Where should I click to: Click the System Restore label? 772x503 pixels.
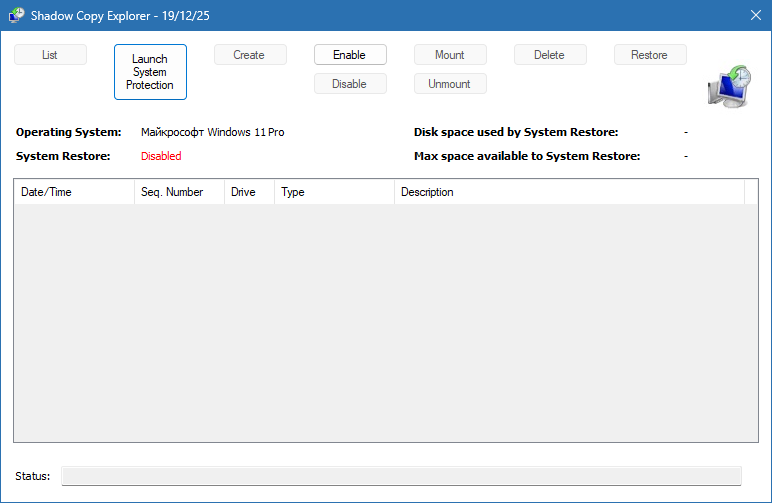[x=63, y=156]
